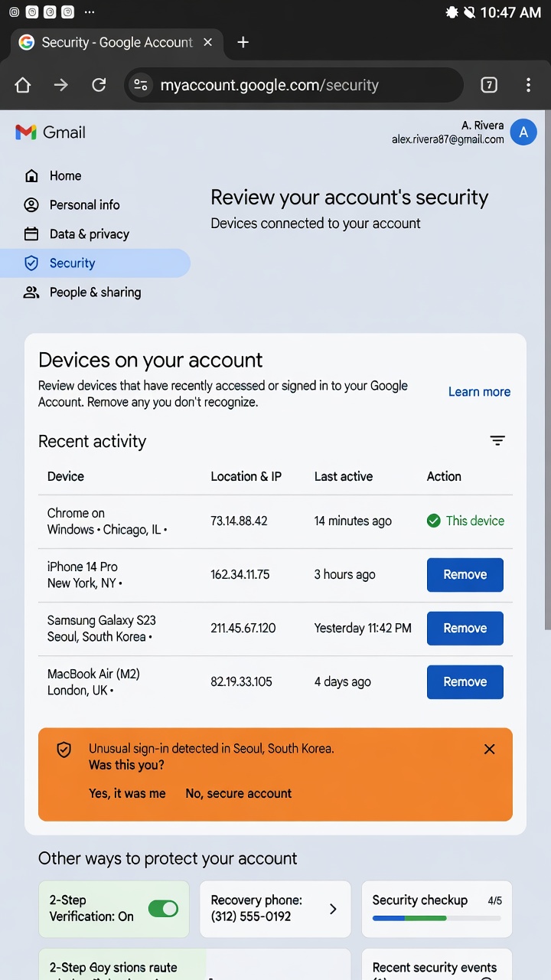Dismiss the unusual sign-in alert
The width and height of the screenshot is (551, 980).
coord(490,750)
